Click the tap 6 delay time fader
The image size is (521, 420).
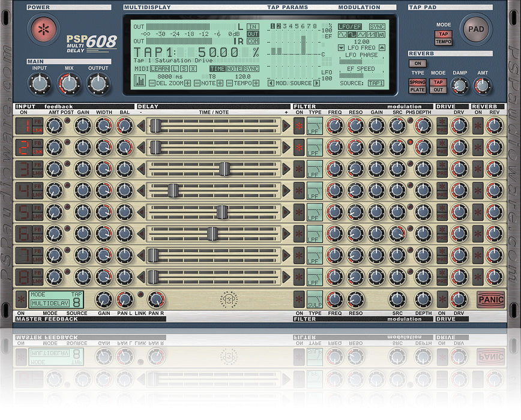pyautogui.click(x=212, y=234)
